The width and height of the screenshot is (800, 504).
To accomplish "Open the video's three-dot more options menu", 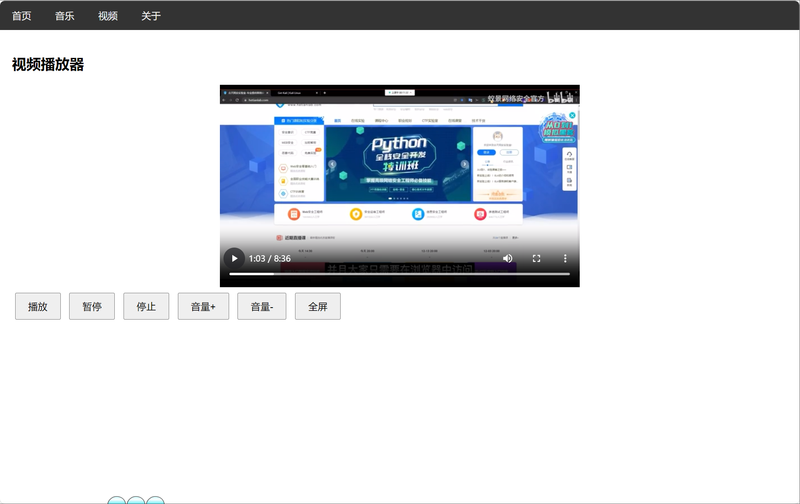I will [x=565, y=259].
